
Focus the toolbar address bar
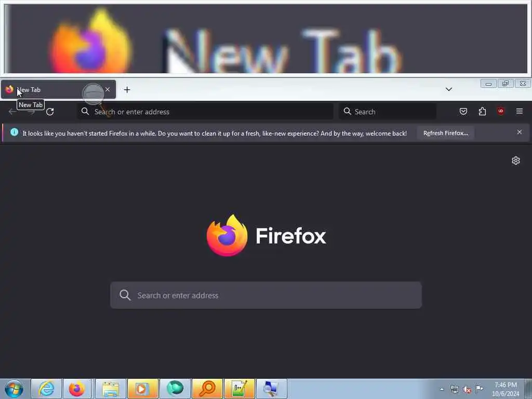pos(205,112)
